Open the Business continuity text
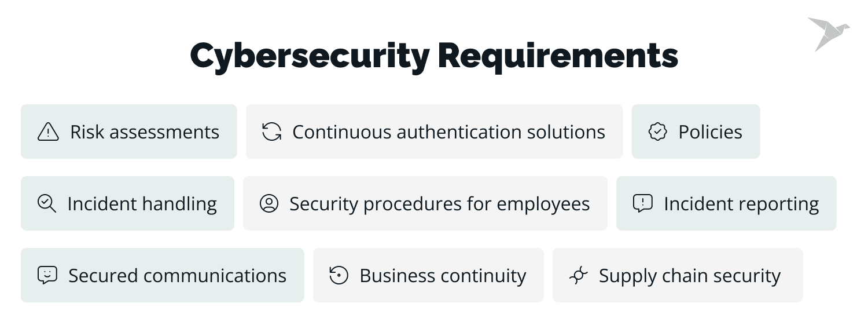The height and width of the screenshot is (336, 868). pos(443,275)
